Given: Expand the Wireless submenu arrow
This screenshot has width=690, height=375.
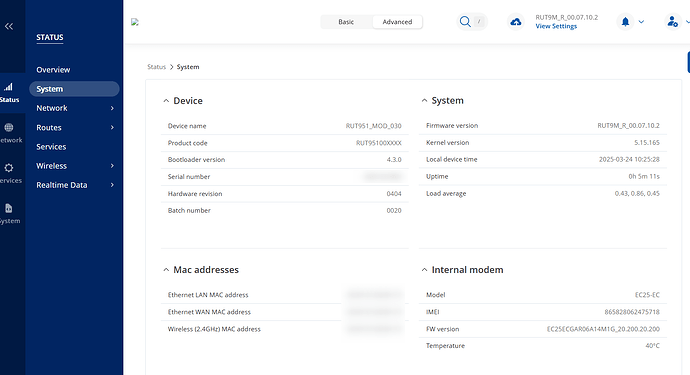Looking at the screenshot, I should pos(112,166).
